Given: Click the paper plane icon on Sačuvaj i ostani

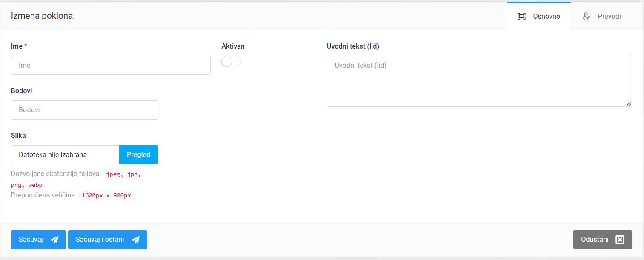Looking at the screenshot, I should point(135,240).
